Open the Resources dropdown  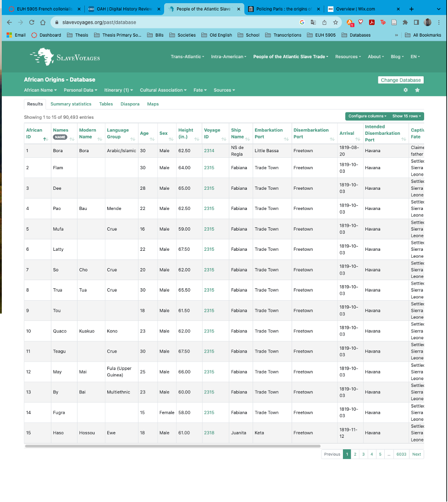click(x=348, y=57)
